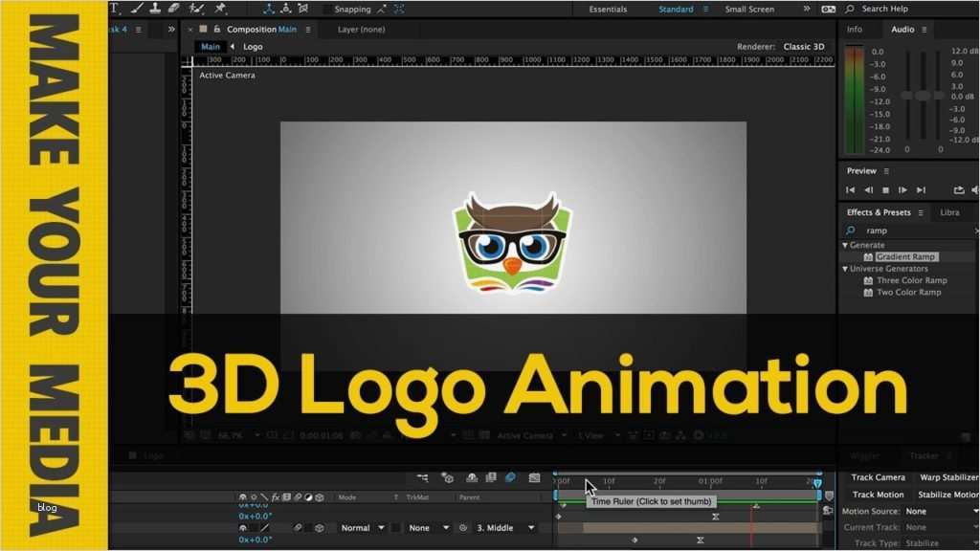This screenshot has height=551, width=980.
Task: Click the Track Camera button
Action: 877,476
